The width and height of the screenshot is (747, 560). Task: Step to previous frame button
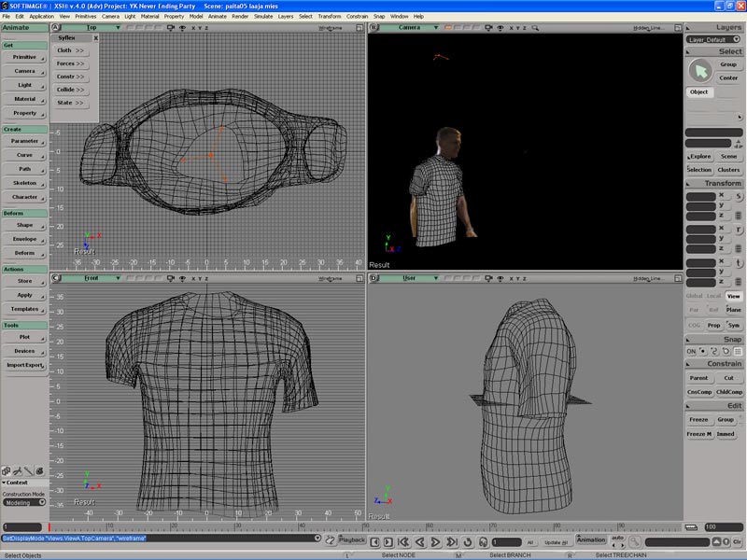coord(375,542)
